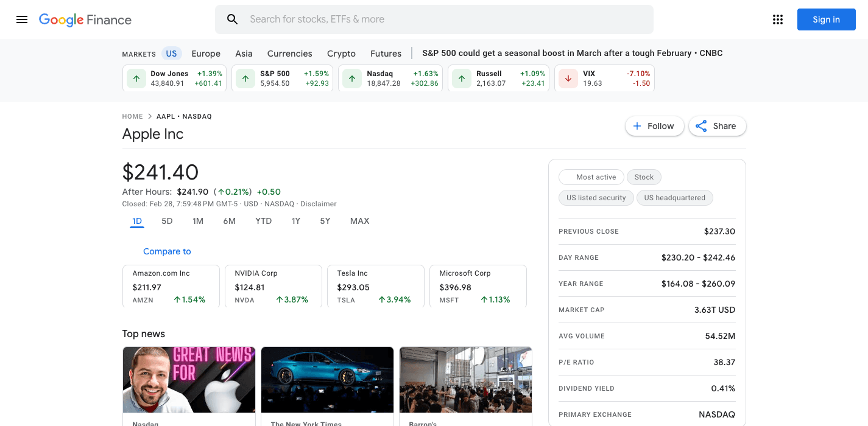
Task: Select the 1Y chart range
Action: click(295, 221)
